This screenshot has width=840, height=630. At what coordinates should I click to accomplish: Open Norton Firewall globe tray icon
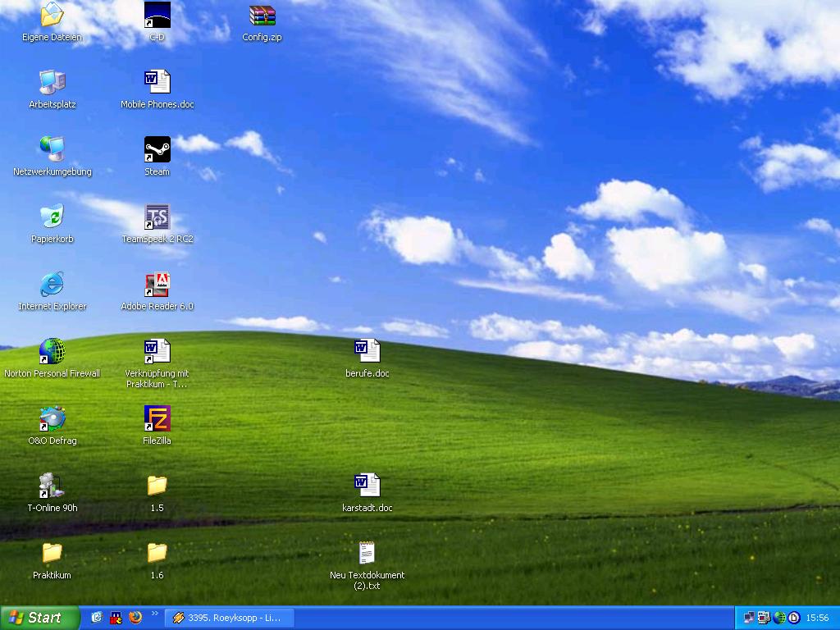coord(779,618)
